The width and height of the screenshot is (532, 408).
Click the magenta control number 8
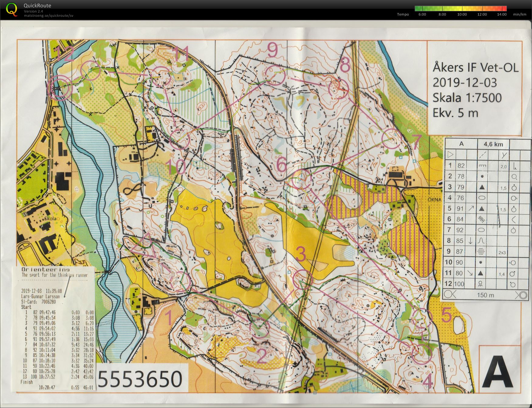pos(345,65)
